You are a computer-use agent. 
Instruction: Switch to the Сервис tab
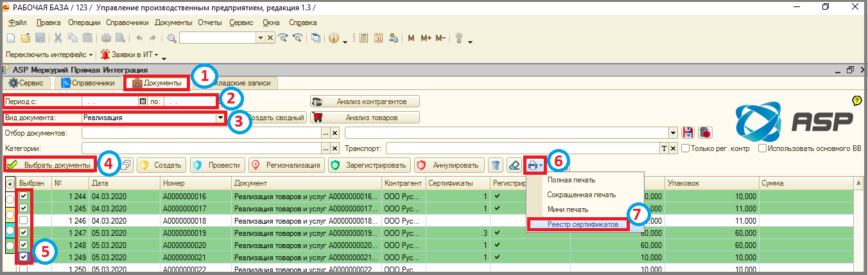(26, 83)
